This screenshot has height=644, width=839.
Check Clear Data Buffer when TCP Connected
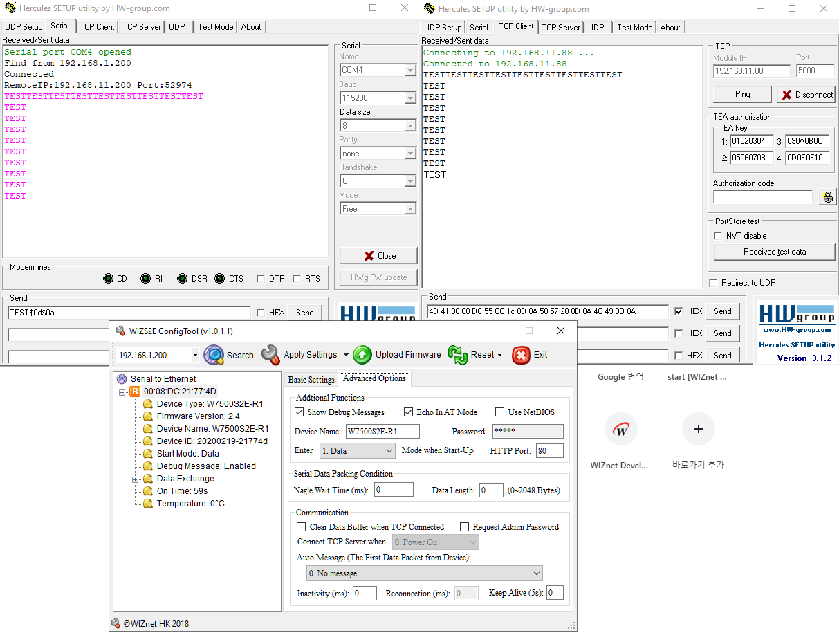click(301, 527)
